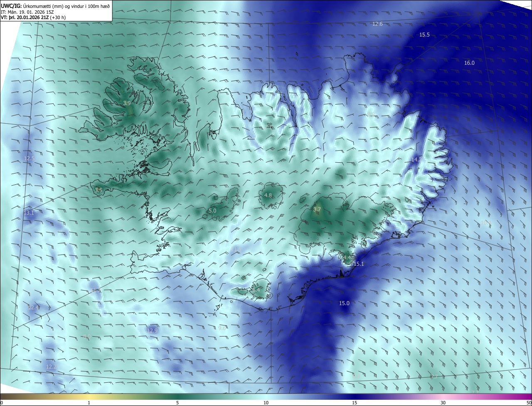Click the 8.0 value label
The height and width of the screenshot is (406, 532).
tap(87, 337)
